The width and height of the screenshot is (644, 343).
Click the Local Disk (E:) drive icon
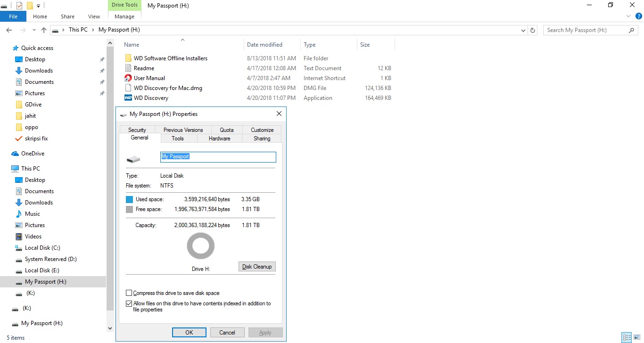19,271
